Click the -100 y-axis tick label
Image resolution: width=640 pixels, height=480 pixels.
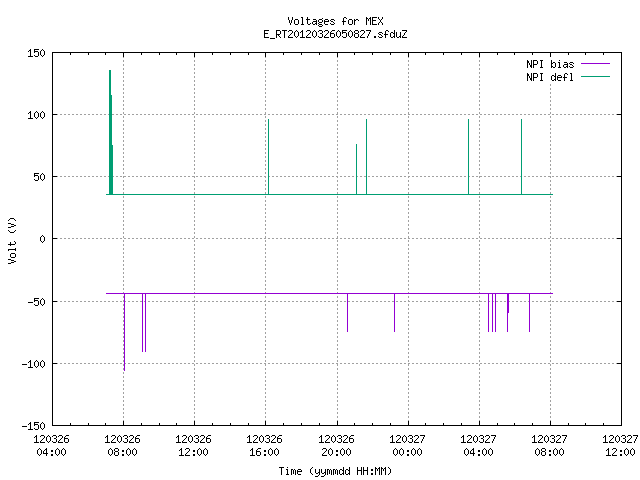[33, 364]
